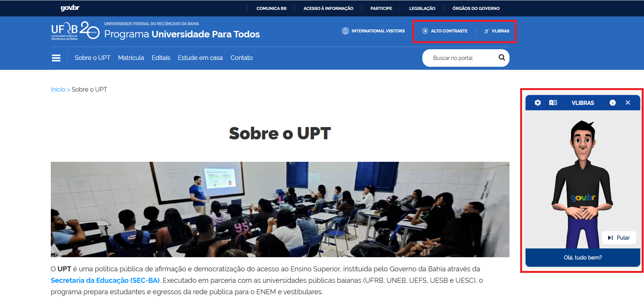The height and width of the screenshot is (303, 644).
Task: Open the hamburger main menu icon
Action: [56, 58]
